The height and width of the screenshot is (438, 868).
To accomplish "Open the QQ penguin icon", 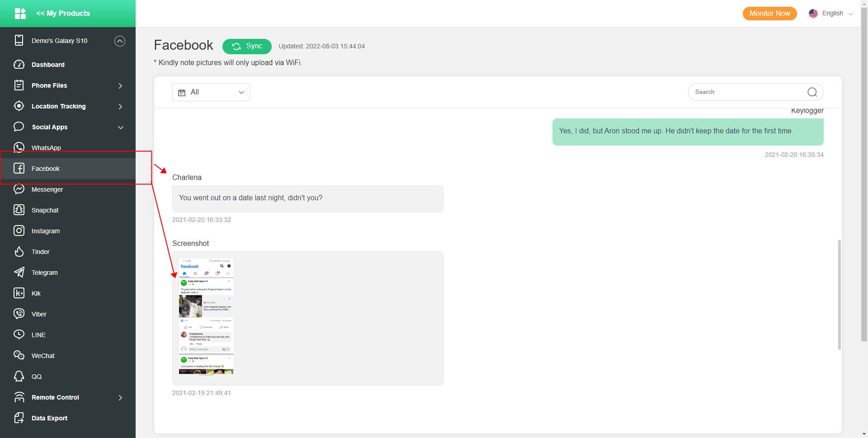I will click(19, 377).
